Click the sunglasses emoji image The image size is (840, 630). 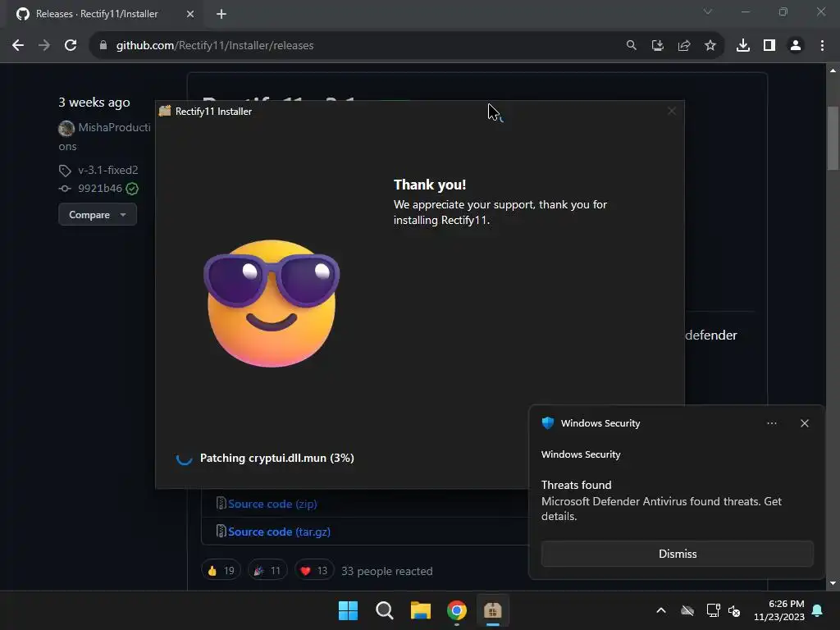[x=272, y=304]
